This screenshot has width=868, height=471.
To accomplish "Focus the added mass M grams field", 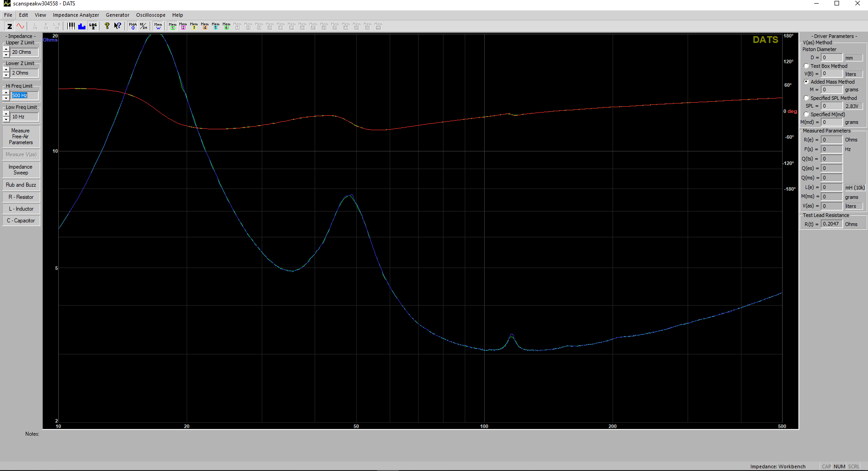I will pos(832,89).
